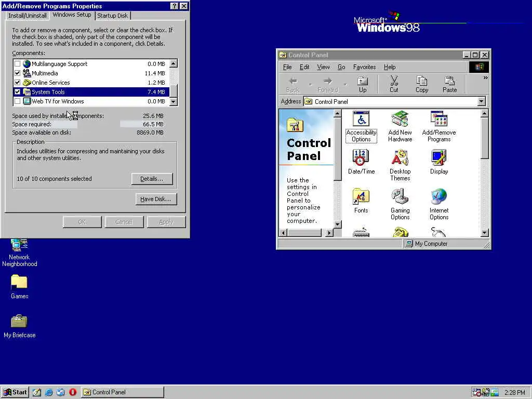Viewport: 532px width, 399px height.
Task: Click info pane horizontal scroll-right arrow
Action: 329,233
